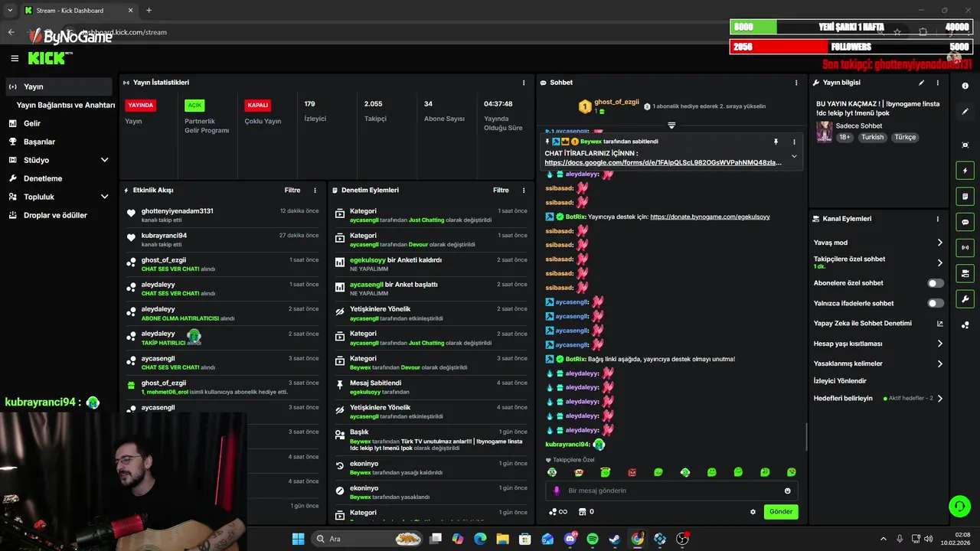This screenshot has height=551, width=980.
Task: Click the screen capture icon in the right sidebar
Action: pyautogui.click(x=965, y=145)
